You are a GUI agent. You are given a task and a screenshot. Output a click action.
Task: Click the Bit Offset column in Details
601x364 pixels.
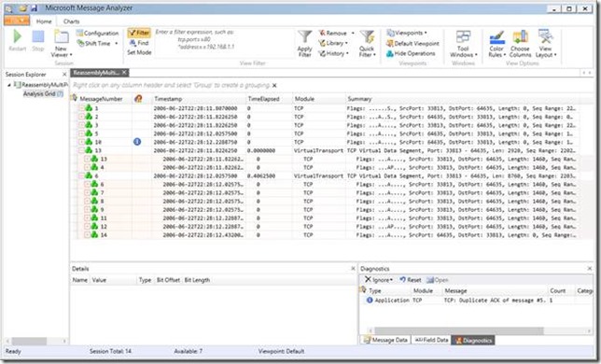[168, 280]
